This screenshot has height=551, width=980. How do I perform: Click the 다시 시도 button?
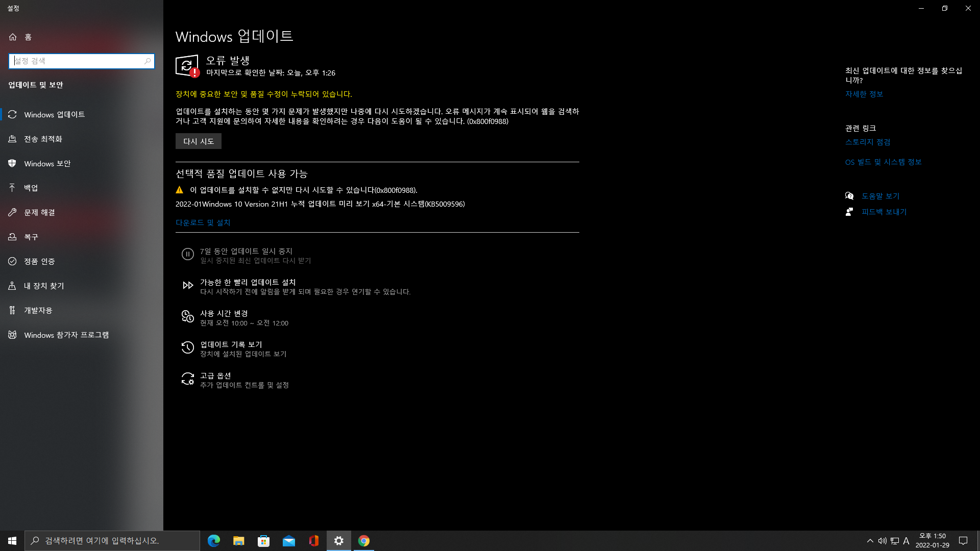click(x=199, y=141)
